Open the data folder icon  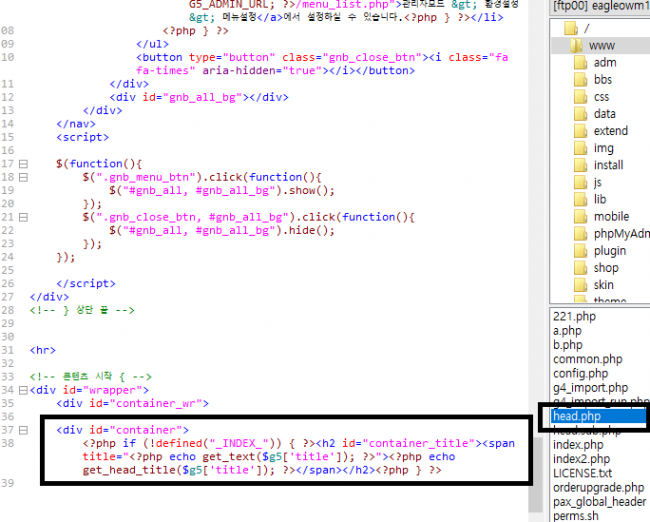(x=580, y=114)
